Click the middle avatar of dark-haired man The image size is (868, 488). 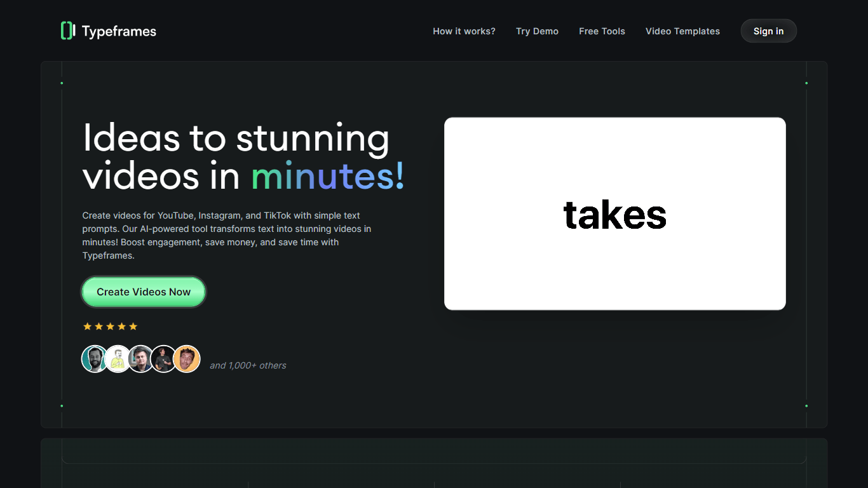[x=141, y=359]
